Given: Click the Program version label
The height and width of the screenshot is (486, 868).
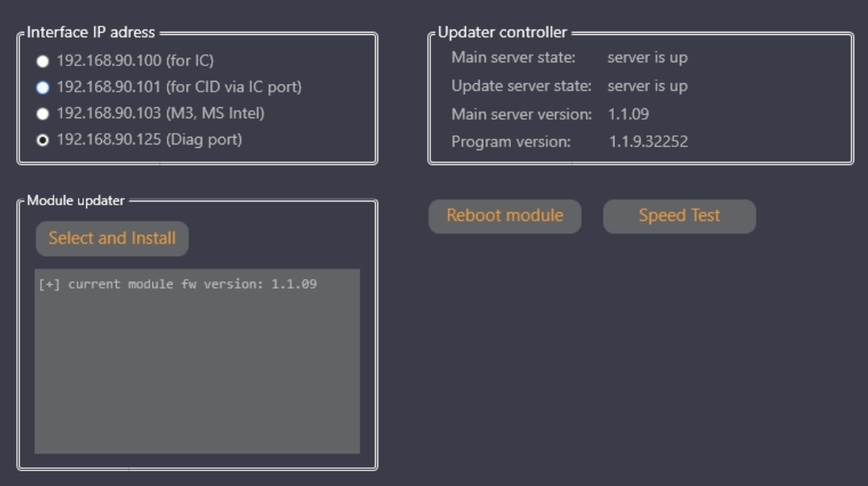Looking at the screenshot, I should pyautogui.click(x=511, y=142).
